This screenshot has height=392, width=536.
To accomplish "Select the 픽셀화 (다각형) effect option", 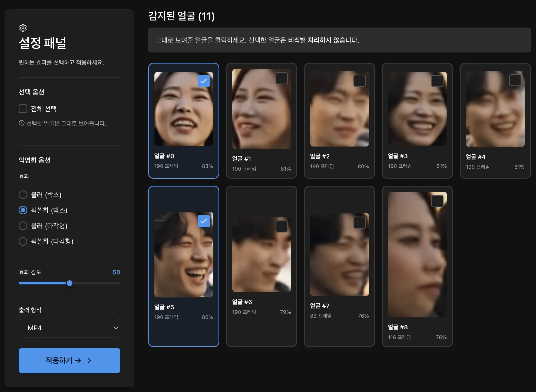I will tap(23, 241).
